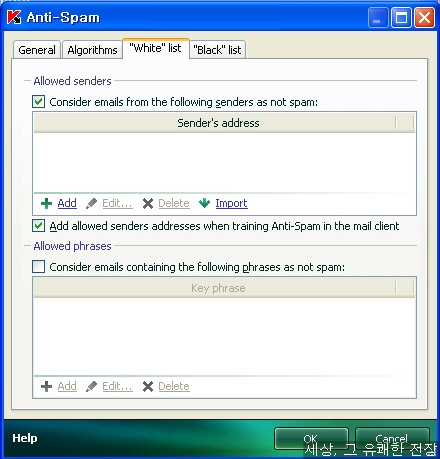Click the green plus icon in Allowed senders
440x459 pixels.
pyautogui.click(x=46, y=203)
